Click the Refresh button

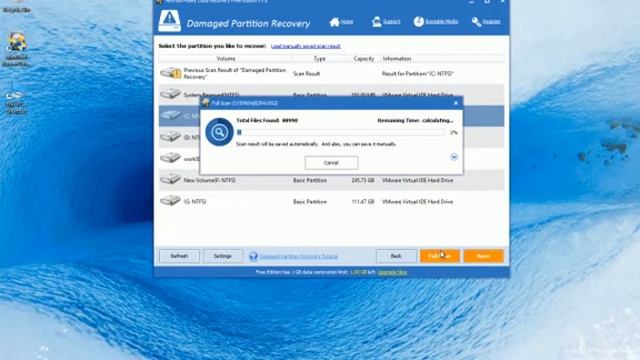pos(179,256)
